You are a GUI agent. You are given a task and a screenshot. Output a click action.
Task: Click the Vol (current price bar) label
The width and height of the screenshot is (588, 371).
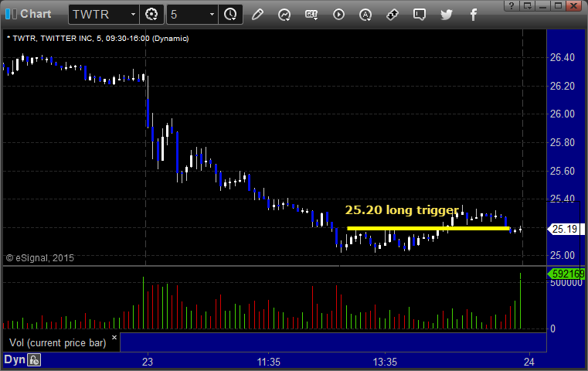coord(58,343)
